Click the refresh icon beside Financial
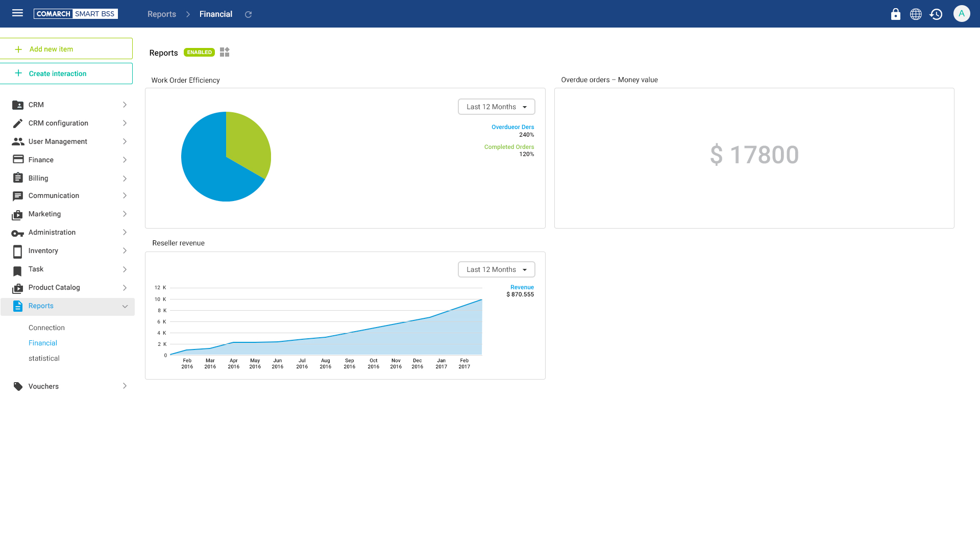 [x=248, y=14]
